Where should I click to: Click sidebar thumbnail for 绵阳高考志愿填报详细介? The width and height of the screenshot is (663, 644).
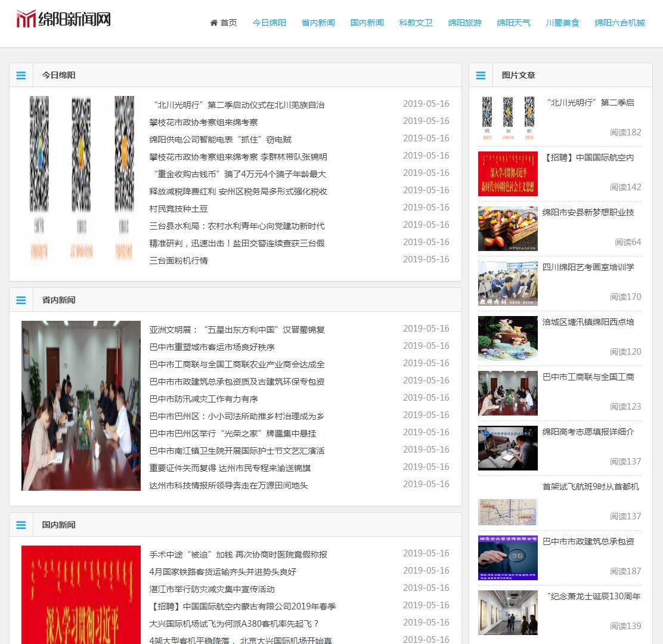[508, 448]
